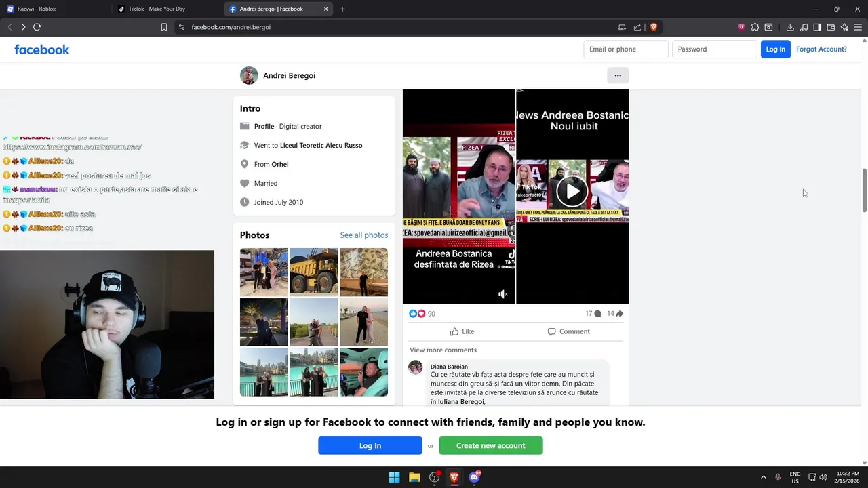Open the Forgot Account? link
The width and height of the screenshot is (868, 488).
coord(821,49)
